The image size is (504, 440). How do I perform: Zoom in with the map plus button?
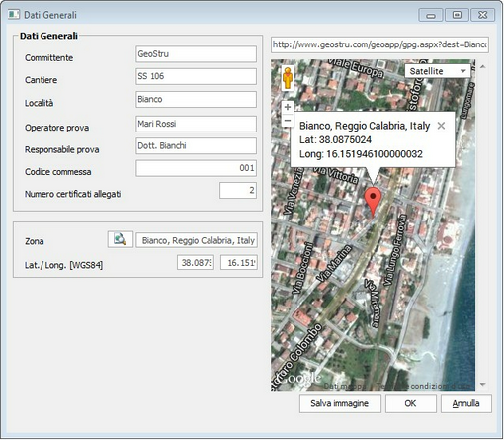click(x=288, y=107)
